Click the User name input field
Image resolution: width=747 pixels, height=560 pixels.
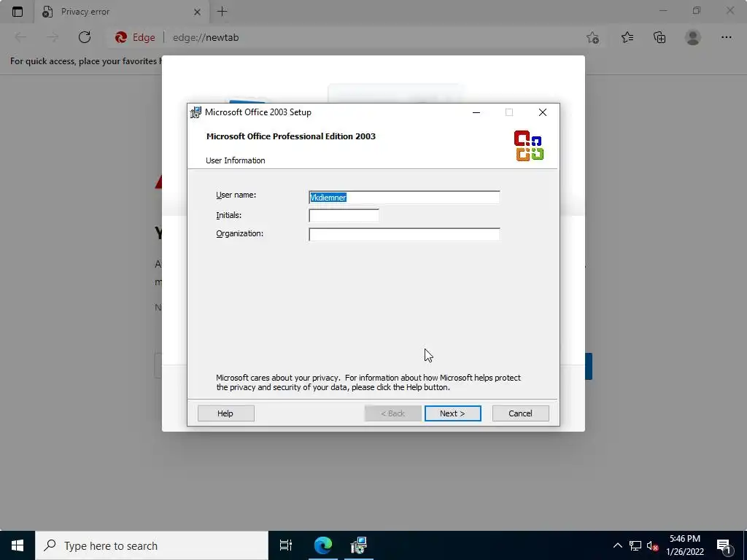(404, 197)
